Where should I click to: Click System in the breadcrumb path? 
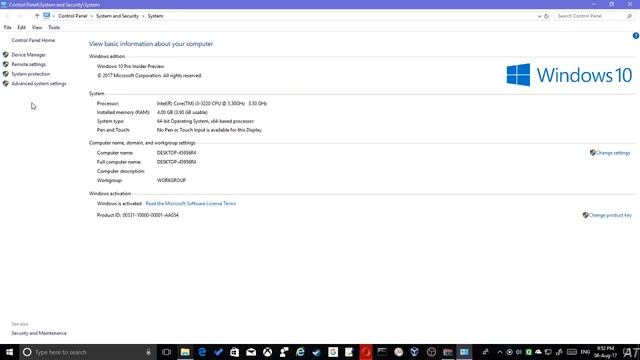[x=156, y=16]
